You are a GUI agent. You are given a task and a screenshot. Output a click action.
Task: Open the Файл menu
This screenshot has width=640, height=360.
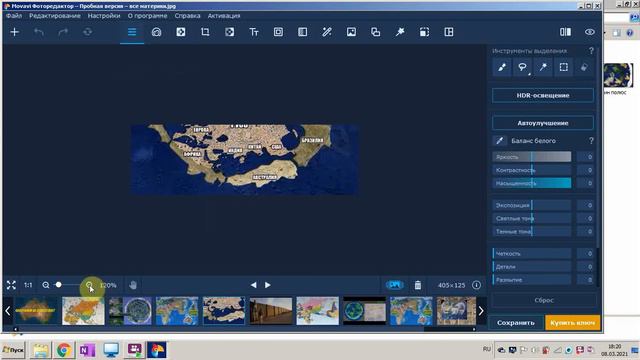pyautogui.click(x=14, y=16)
